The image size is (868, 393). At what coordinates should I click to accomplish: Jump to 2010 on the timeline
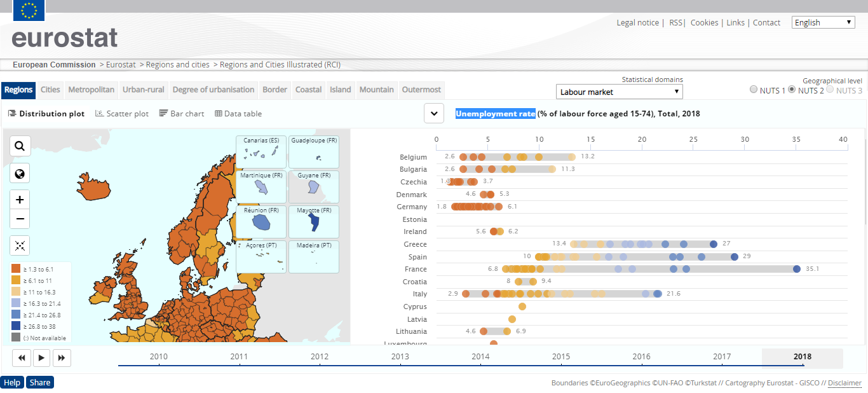tap(159, 357)
